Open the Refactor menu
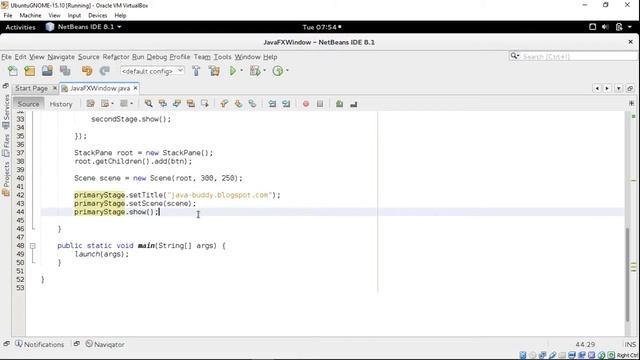640x360 pixels. pyautogui.click(x=116, y=57)
